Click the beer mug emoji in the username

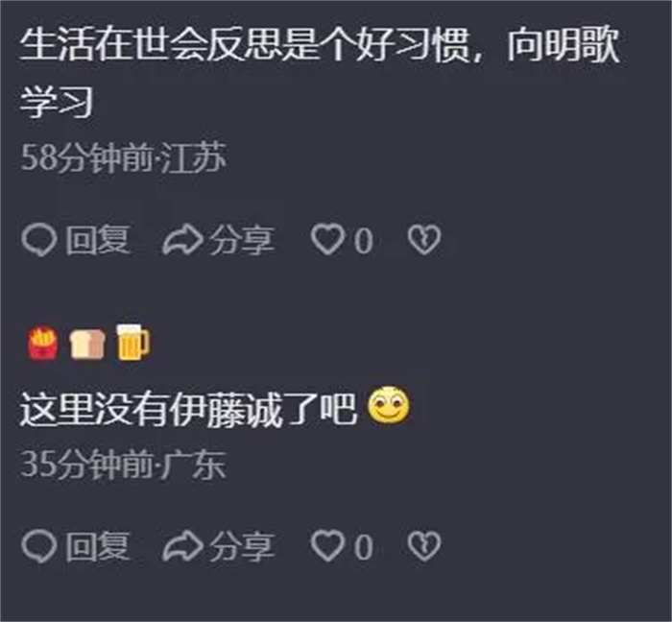coord(132,343)
